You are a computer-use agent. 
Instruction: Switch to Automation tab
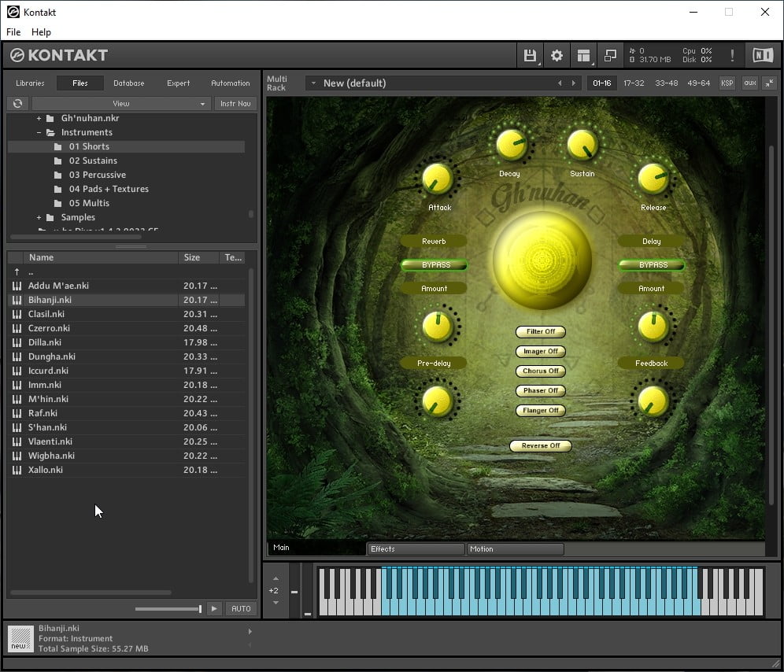coord(231,83)
